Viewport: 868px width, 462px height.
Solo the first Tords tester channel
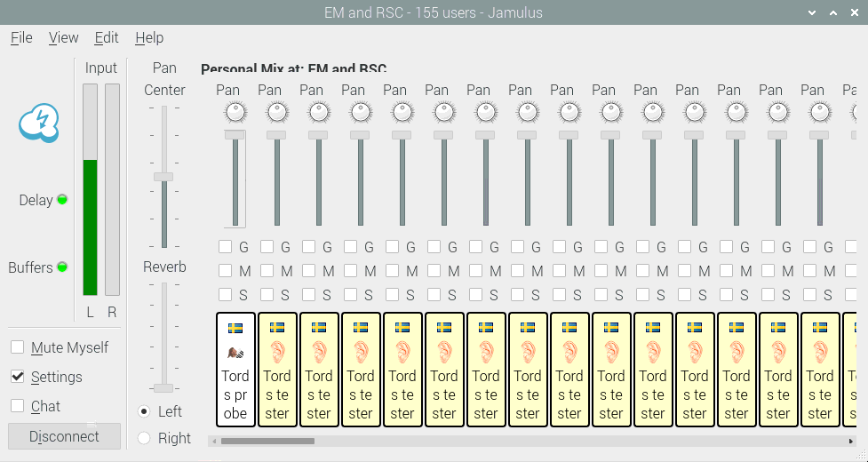point(267,294)
